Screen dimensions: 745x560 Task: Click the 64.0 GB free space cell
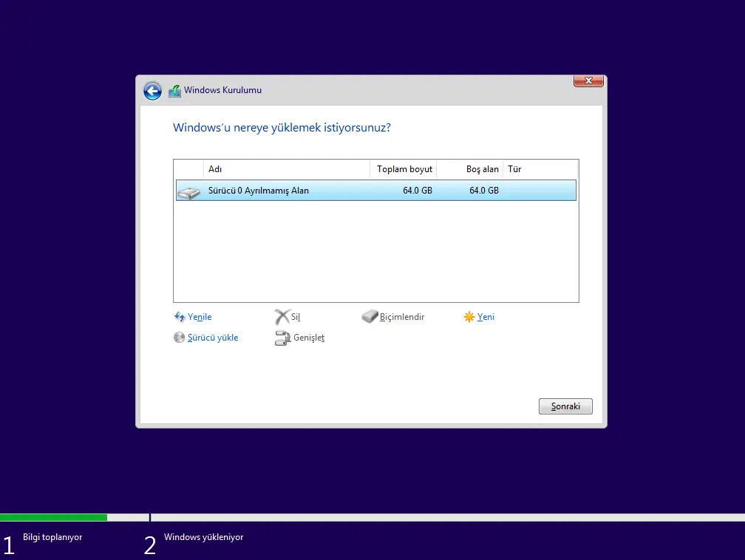tap(483, 191)
